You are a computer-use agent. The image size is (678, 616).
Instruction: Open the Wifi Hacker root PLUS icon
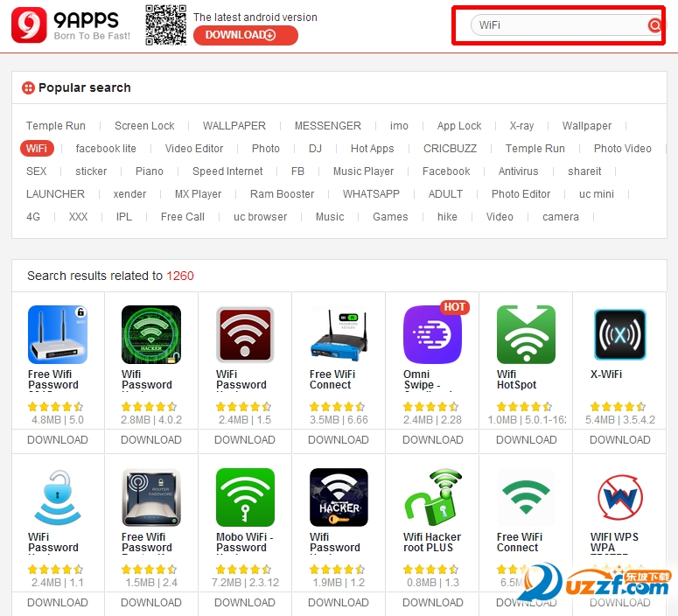pyautogui.click(x=432, y=497)
